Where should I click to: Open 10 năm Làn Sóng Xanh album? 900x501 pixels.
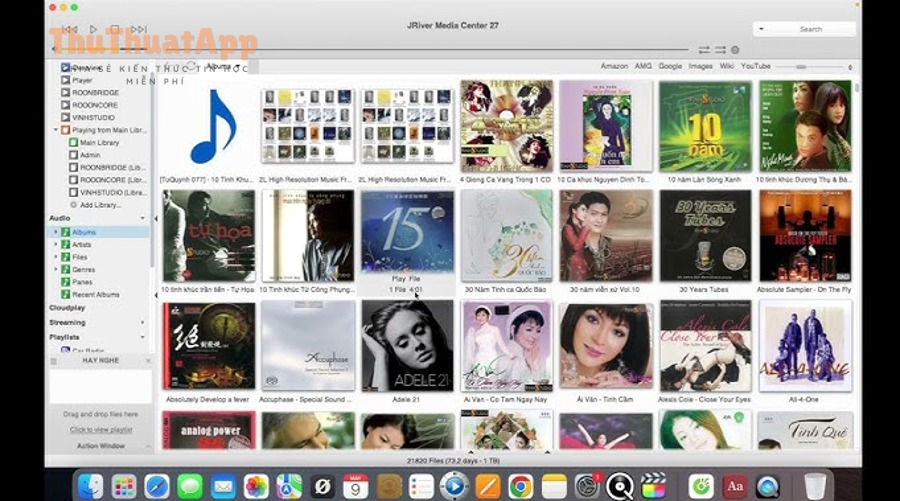[705, 126]
